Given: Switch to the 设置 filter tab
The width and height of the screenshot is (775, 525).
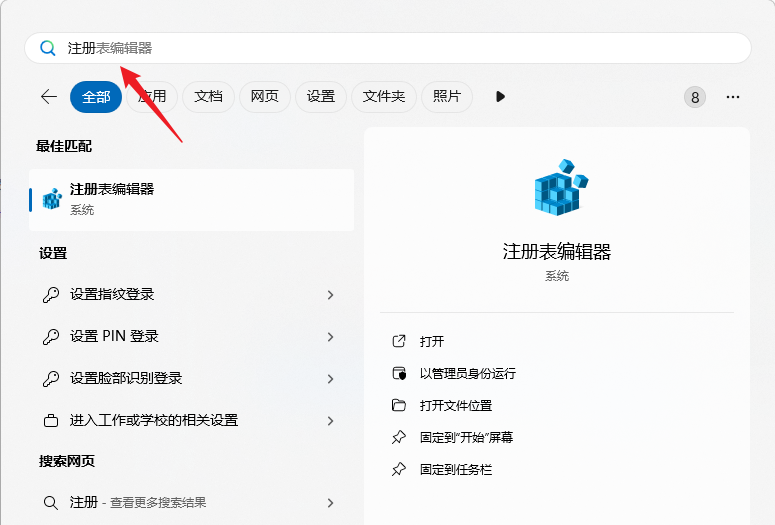Looking at the screenshot, I should click(321, 97).
